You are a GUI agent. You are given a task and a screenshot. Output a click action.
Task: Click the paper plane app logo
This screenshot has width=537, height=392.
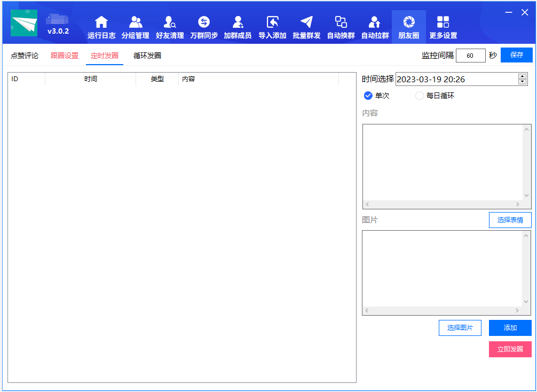pyautogui.click(x=24, y=23)
